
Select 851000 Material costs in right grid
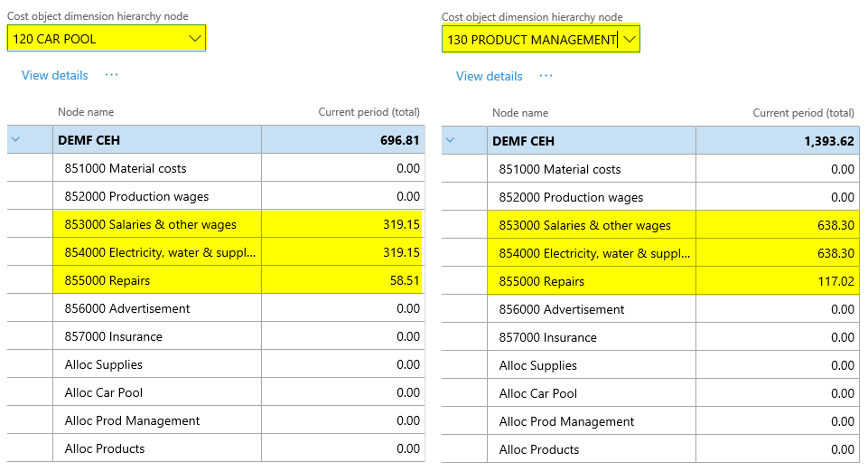click(x=560, y=169)
